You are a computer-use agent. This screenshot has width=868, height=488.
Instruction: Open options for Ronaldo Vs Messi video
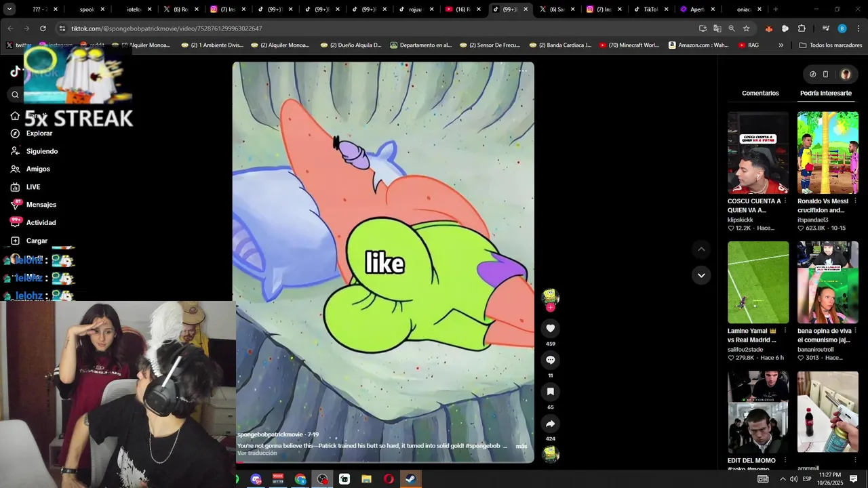coord(855,201)
